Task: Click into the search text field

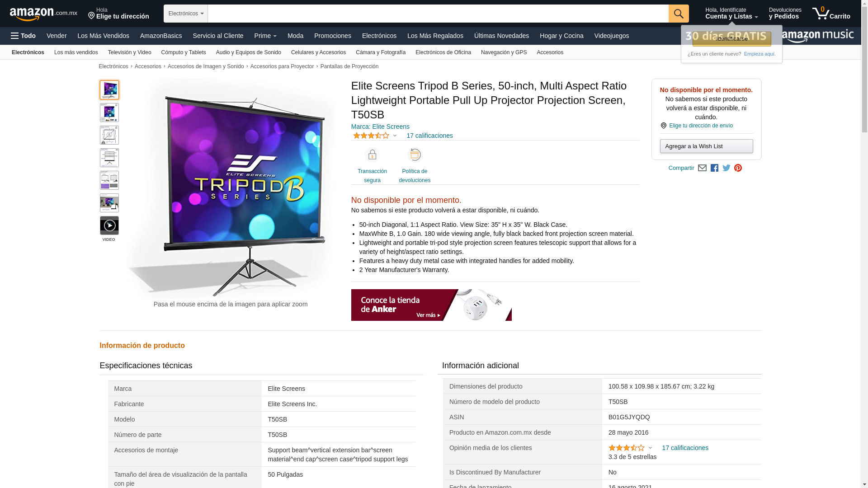Action: pyautogui.click(x=438, y=14)
